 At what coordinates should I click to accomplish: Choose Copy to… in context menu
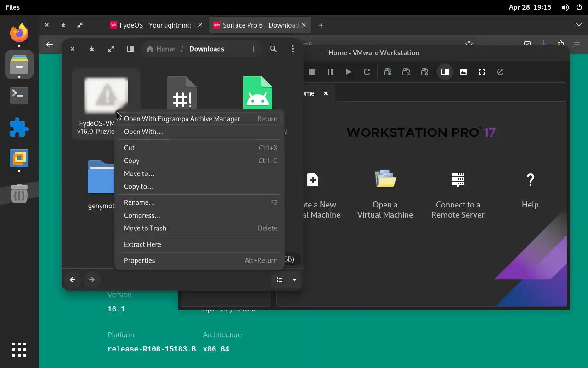[200, 186]
